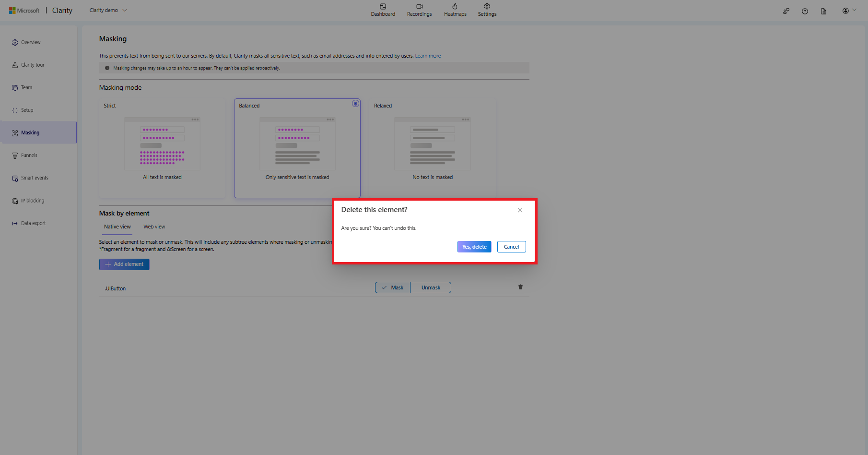Select Masking in the sidebar

[x=38, y=132]
